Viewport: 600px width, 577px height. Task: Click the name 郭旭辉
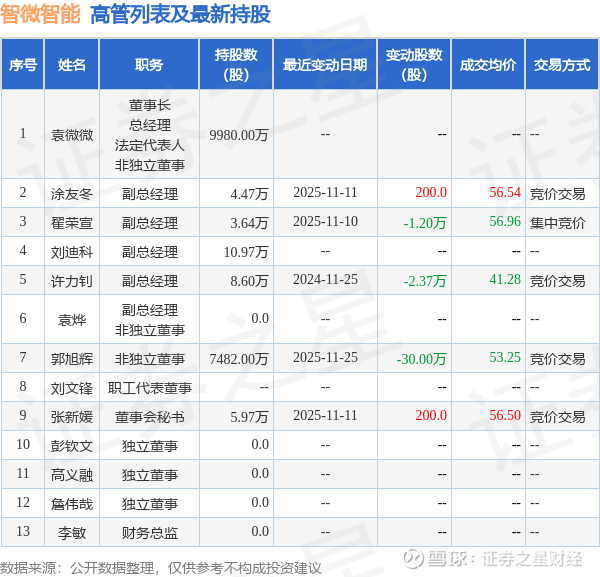coord(72,359)
